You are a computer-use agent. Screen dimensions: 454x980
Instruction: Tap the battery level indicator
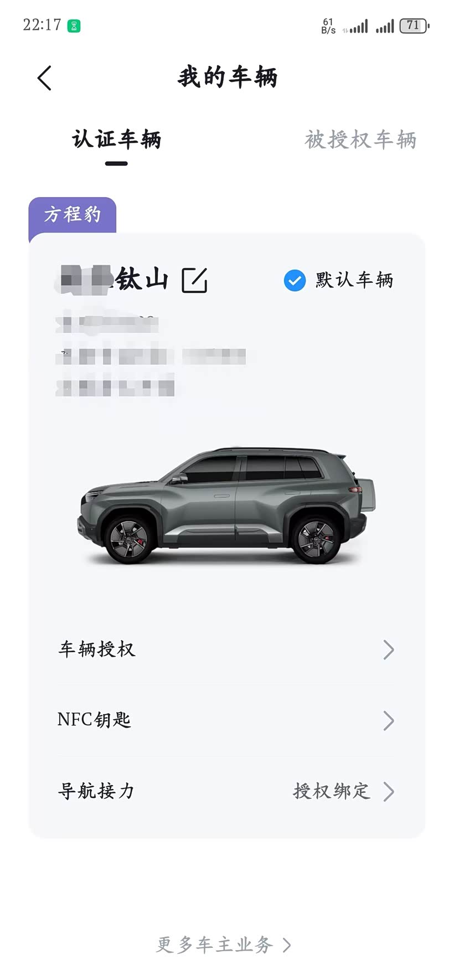[414, 25]
